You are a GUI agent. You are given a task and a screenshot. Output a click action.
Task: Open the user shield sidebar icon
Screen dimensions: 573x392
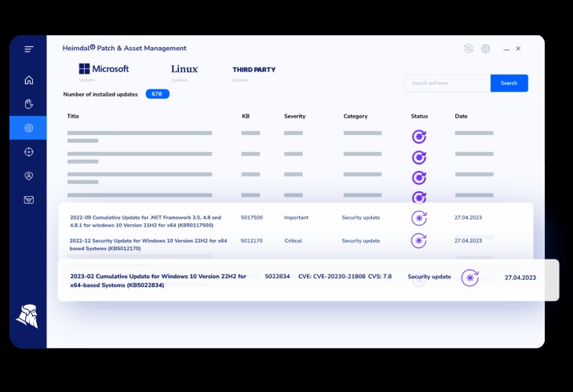tap(29, 176)
